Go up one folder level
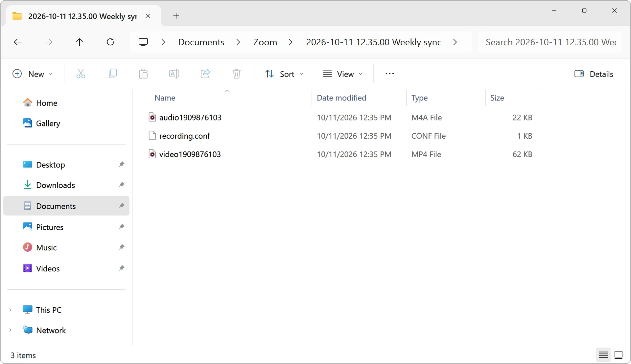Screen dimensions: 631x364 point(80,42)
